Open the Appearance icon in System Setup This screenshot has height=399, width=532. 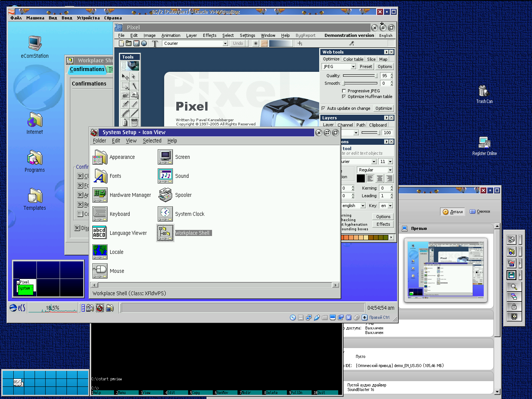tap(100, 157)
